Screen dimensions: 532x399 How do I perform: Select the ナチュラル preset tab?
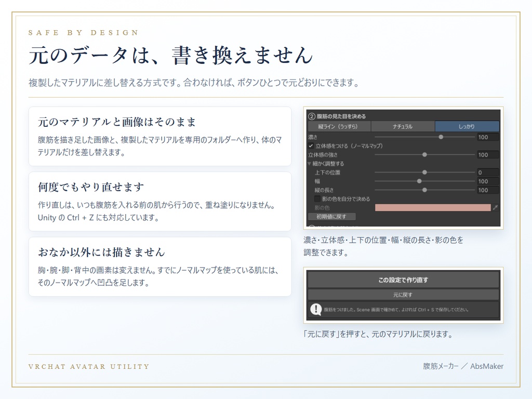pyautogui.click(x=403, y=127)
